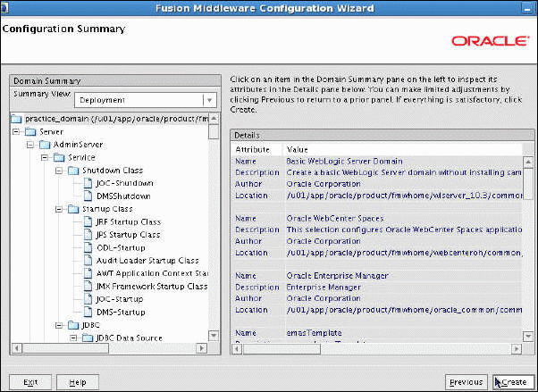This screenshot has width=538, height=392.
Task: Click the Exit button
Action: point(30,381)
